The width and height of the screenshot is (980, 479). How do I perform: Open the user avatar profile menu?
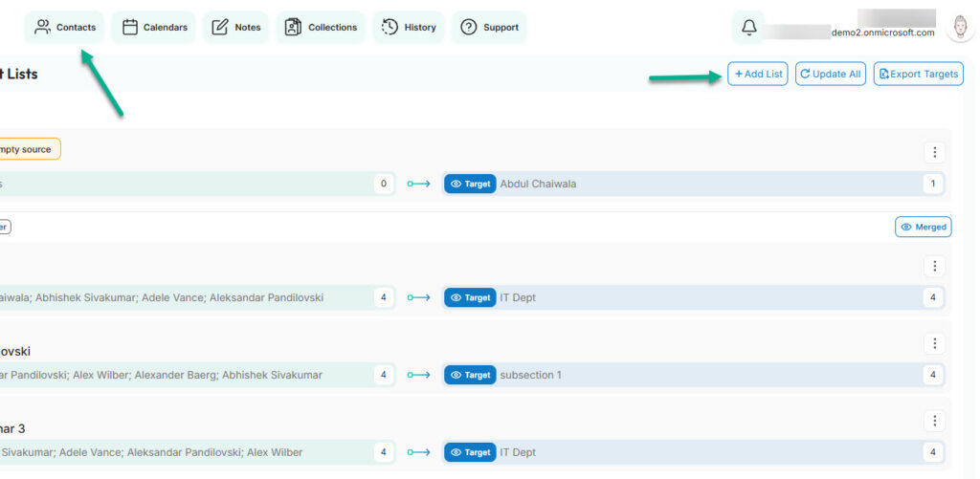(x=960, y=27)
